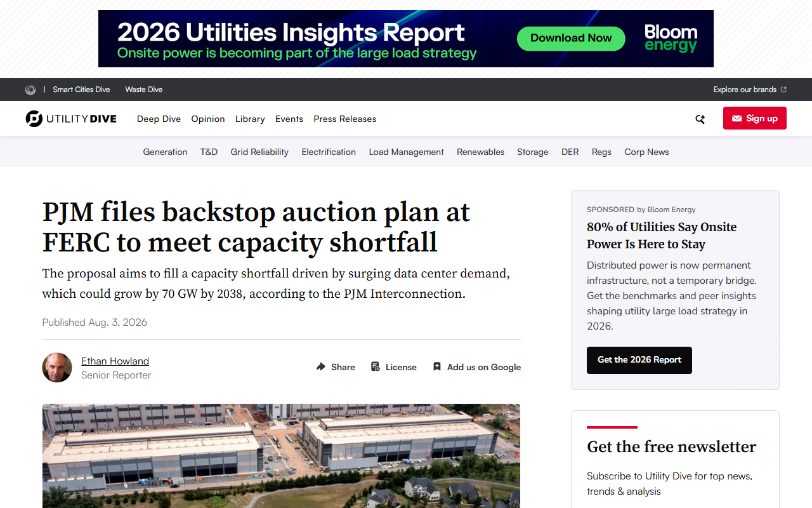The width and height of the screenshot is (812, 508).
Task: Click the Bloom energy logo in banner
Action: pyautogui.click(x=671, y=38)
